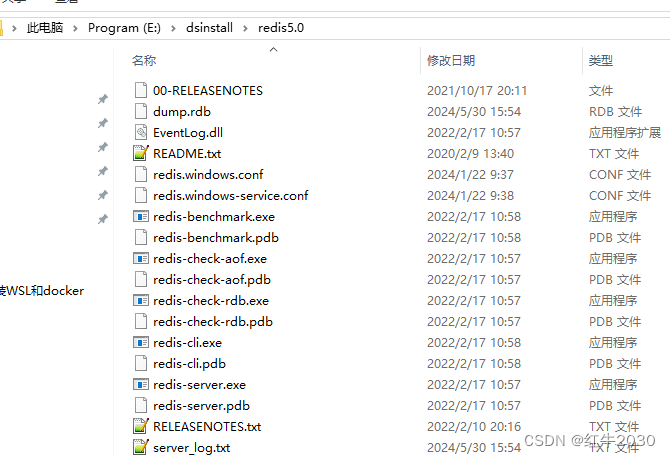Expand the chevron after Program (E:)
670x457 pixels.
click(173, 28)
